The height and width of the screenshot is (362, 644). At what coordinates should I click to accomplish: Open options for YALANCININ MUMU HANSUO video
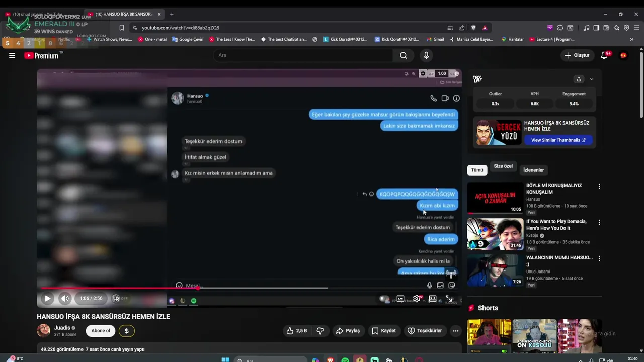click(599, 258)
